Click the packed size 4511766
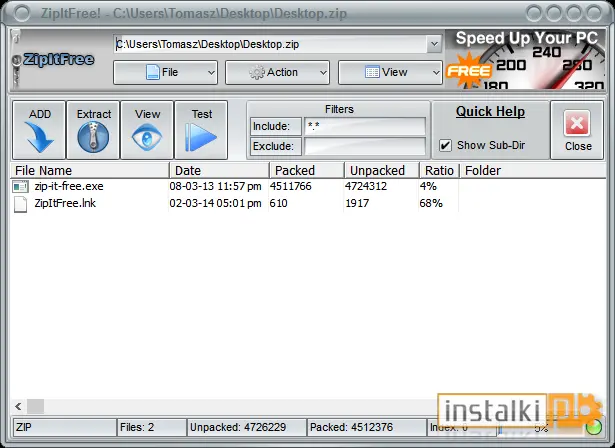Screen dimensions: 615x448 (291, 186)
